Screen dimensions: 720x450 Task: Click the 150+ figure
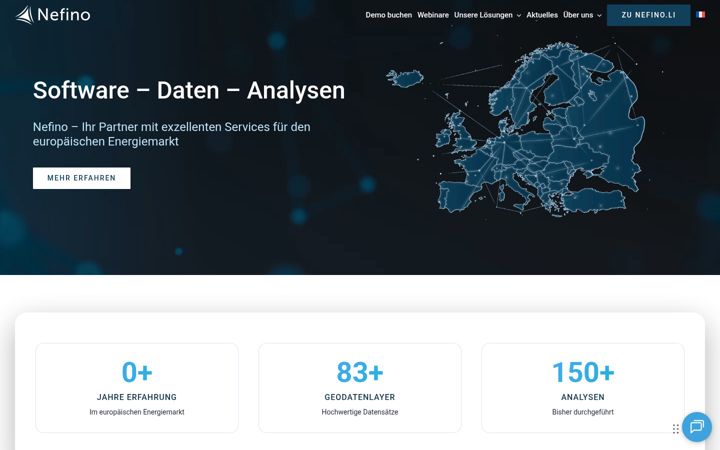click(583, 372)
